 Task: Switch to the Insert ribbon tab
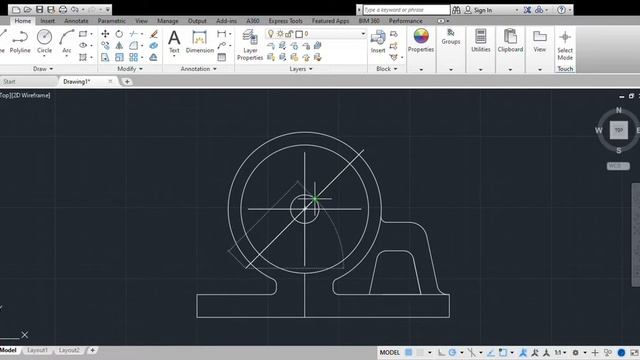point(47,21)
